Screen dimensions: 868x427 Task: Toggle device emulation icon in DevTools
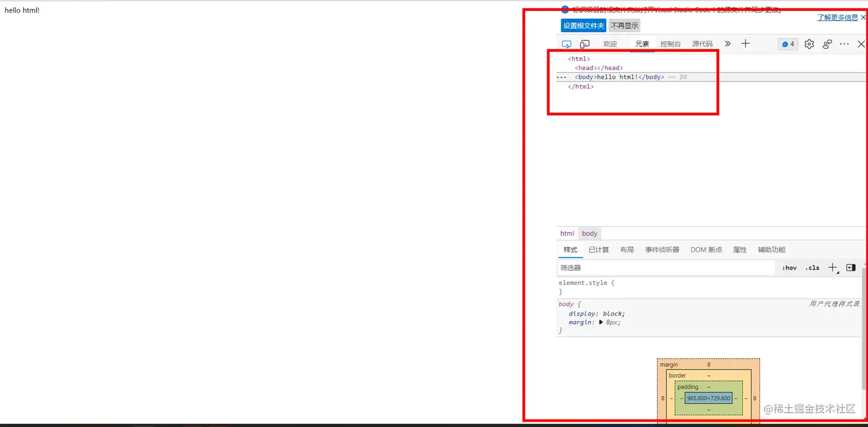click(584, 44)
